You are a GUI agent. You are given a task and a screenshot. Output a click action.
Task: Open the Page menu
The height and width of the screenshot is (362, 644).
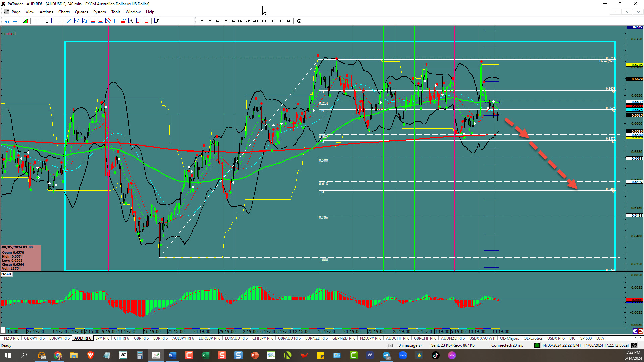pos(16,12)
